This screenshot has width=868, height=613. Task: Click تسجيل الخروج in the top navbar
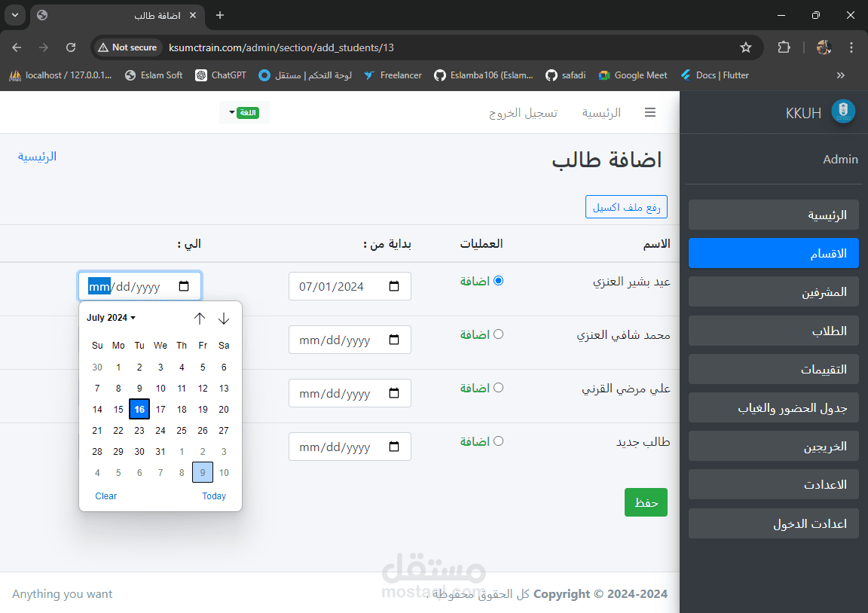tap(523, 113)
